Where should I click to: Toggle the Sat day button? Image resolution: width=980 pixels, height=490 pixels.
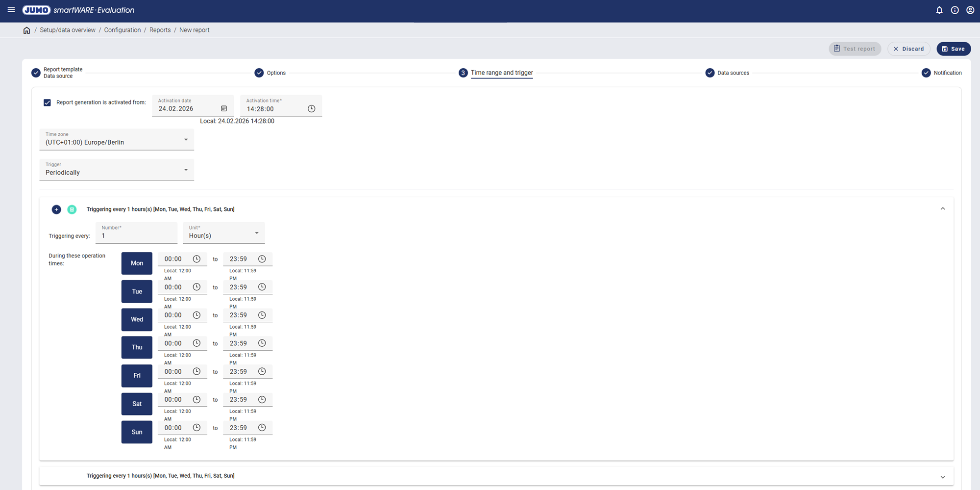(137, 404)
